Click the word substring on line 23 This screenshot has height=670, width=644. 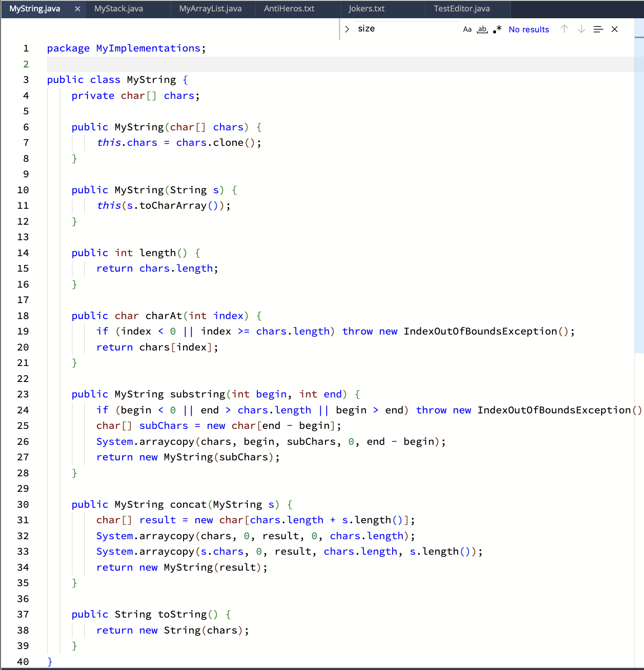(198, 394)
